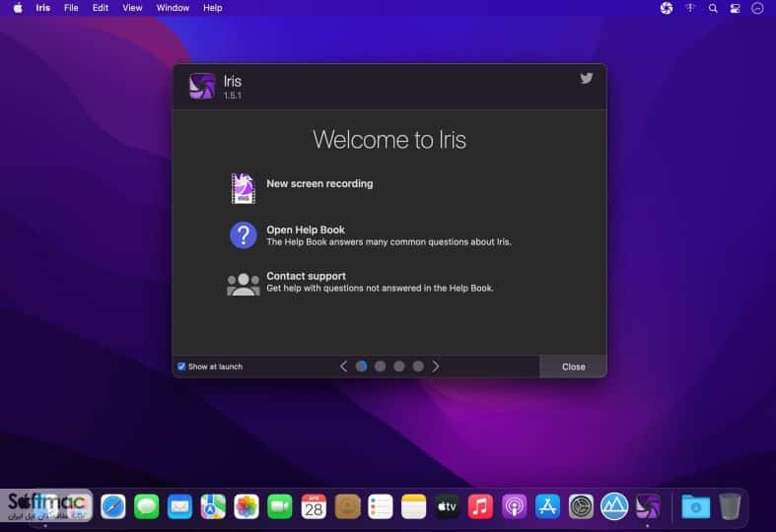Select the third page indicator dot
Image resolution: width=776 pixels, height=532 pixels.
[x=399, y=366]
